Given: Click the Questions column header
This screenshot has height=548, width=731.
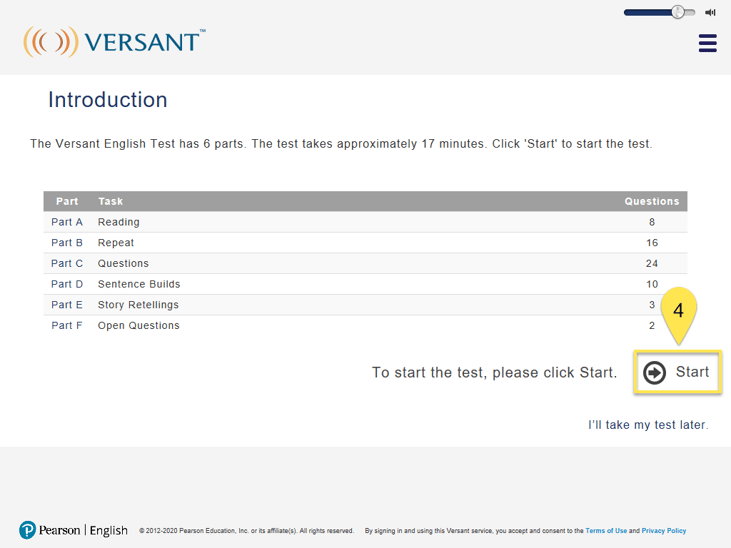Looking at the screenshot, I should [x=652, y=201].
